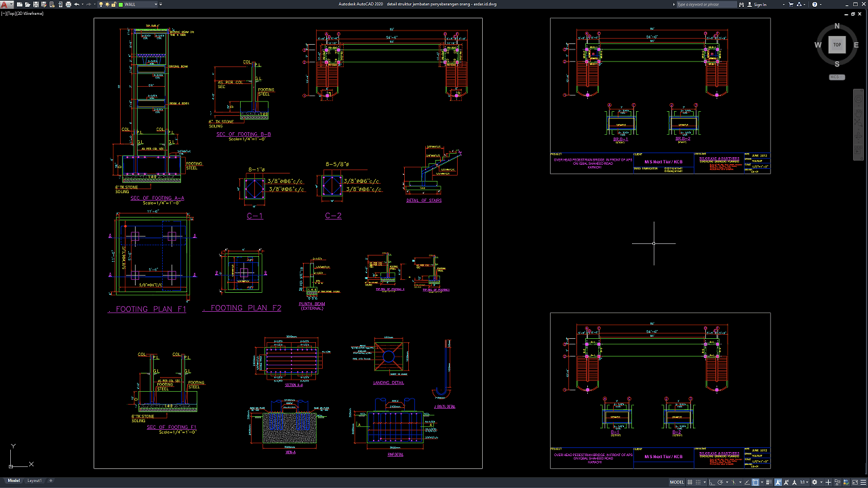The height and width of the screenshot is (488, 868).
Task: Click the Save to Web & Mobile icon
Action: click(60, 4)
